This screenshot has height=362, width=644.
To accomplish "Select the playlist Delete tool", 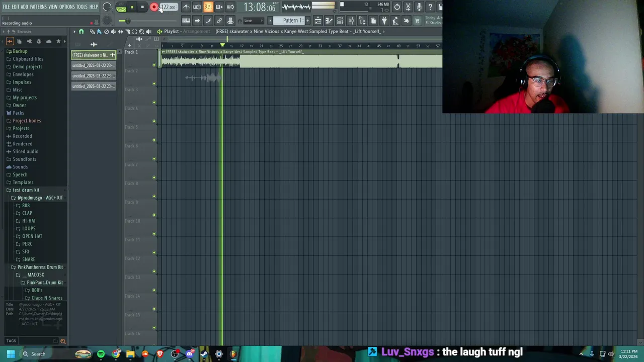I will [106, 32].
